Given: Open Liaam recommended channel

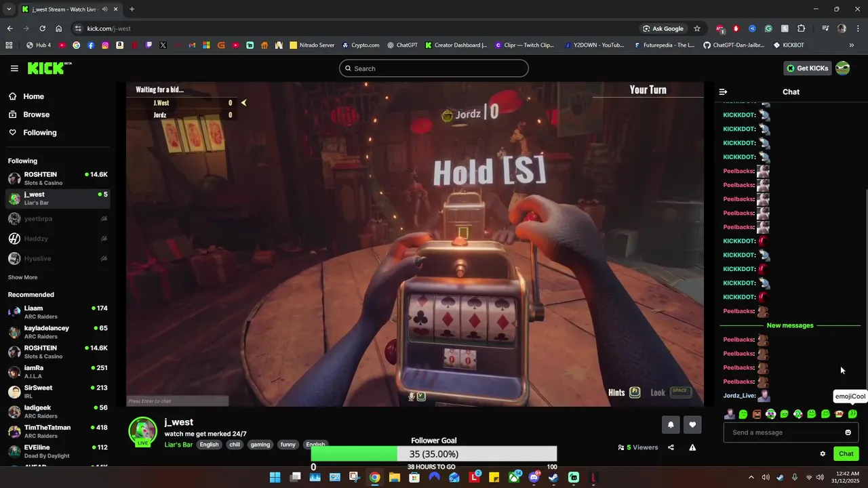Looking at the screenshot, I should point(58,312).
